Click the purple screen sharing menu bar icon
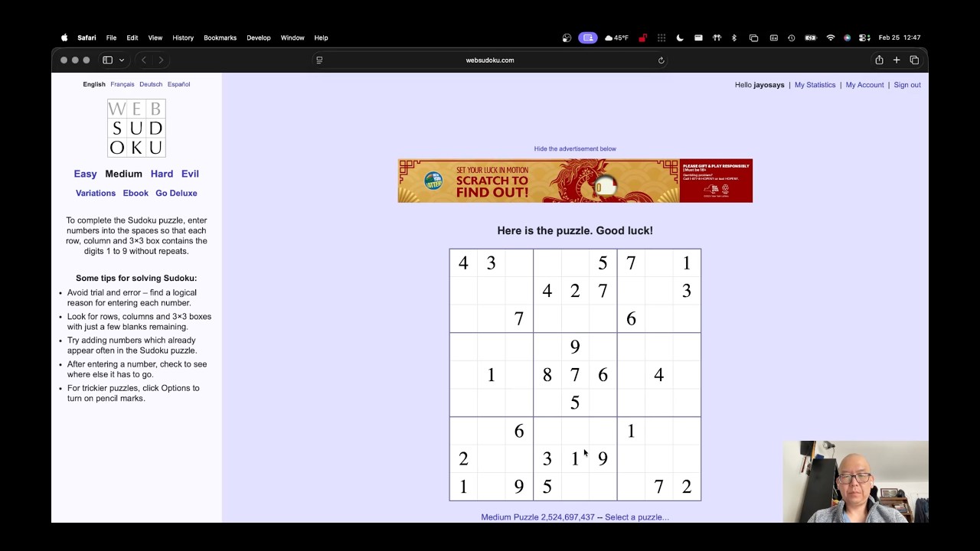The image size is (980, 551). [588, 37]
